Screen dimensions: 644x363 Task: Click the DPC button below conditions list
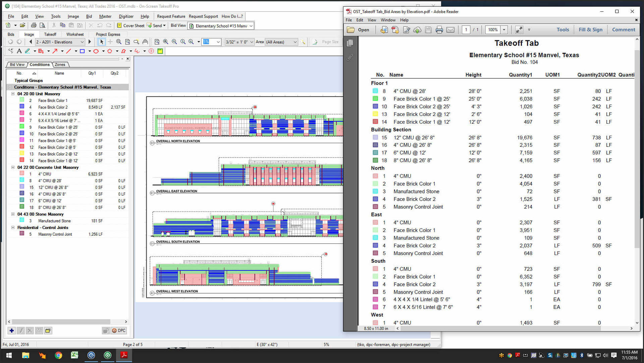pos(119,331)
